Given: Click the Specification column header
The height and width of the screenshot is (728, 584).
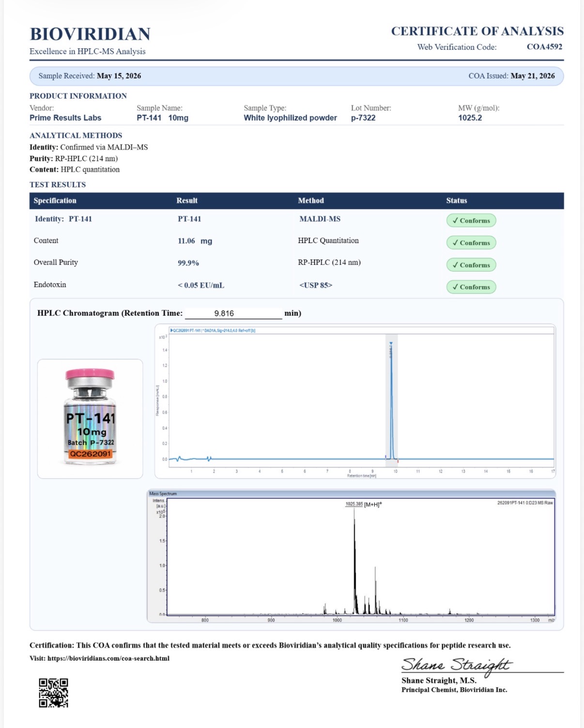Looking at the screenshot, I should (x=55, y=201).
